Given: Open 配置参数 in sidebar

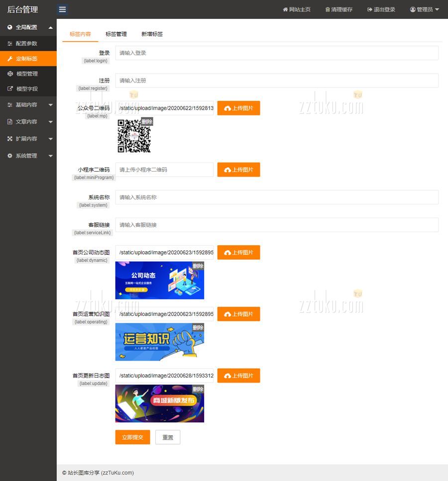Looking at the screenshot, I should pos(26,44).
